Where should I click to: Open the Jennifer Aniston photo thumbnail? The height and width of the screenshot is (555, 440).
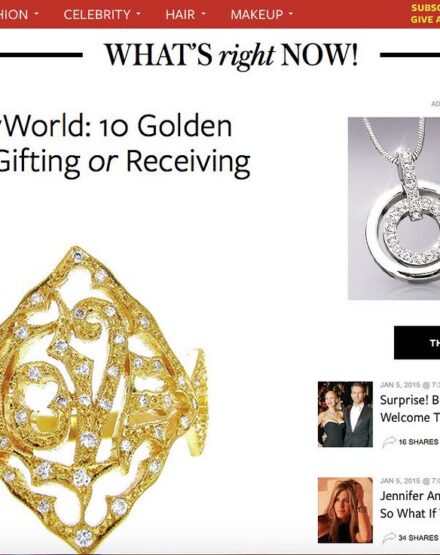[345, 510]
